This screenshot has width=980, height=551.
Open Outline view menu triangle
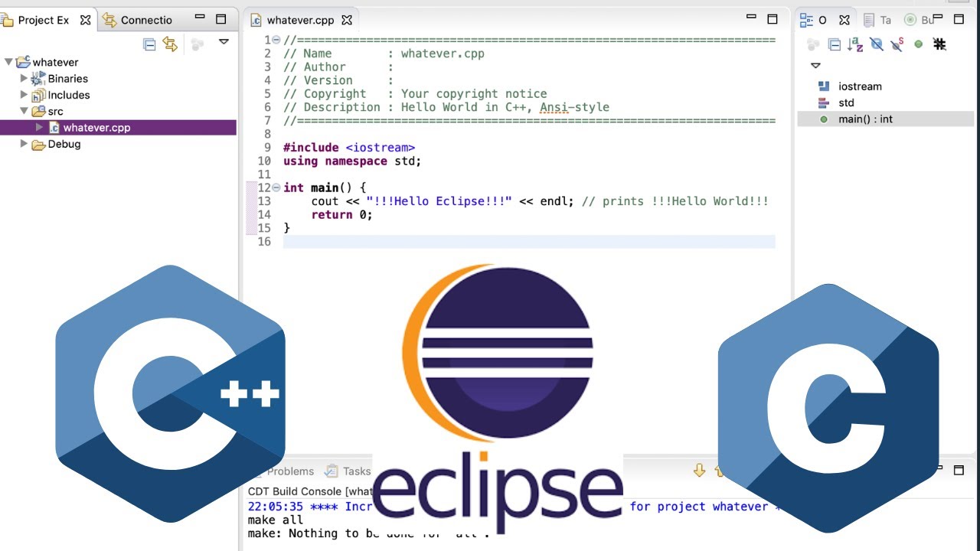[x=815, y=66]
